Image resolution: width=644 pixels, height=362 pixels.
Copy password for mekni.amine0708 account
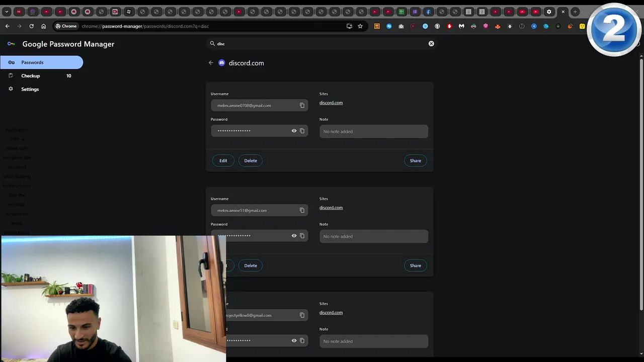click(x=302, y=131)
